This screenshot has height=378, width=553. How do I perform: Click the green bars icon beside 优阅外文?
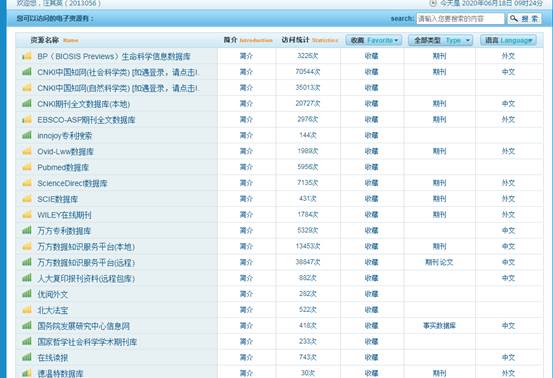27,294
